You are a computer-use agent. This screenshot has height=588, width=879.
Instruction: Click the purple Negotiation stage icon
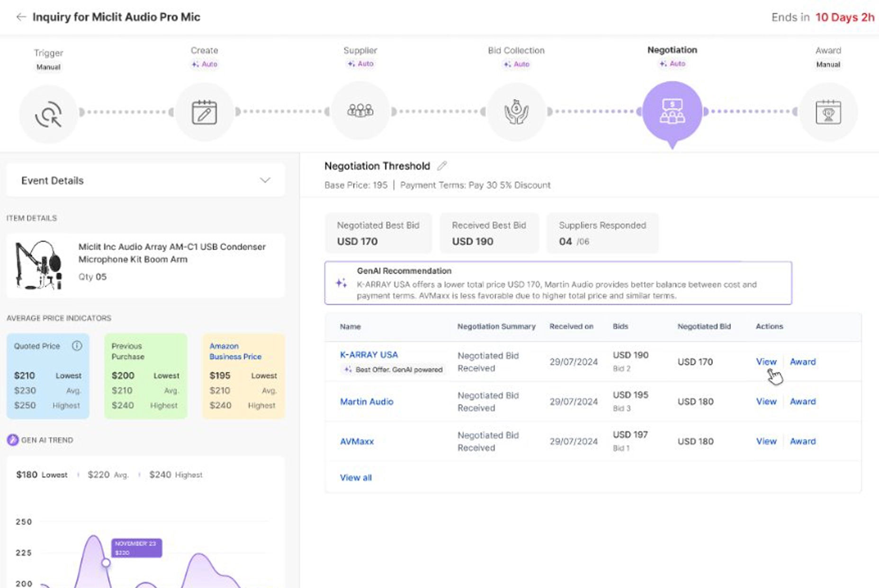tap(672, 111)
